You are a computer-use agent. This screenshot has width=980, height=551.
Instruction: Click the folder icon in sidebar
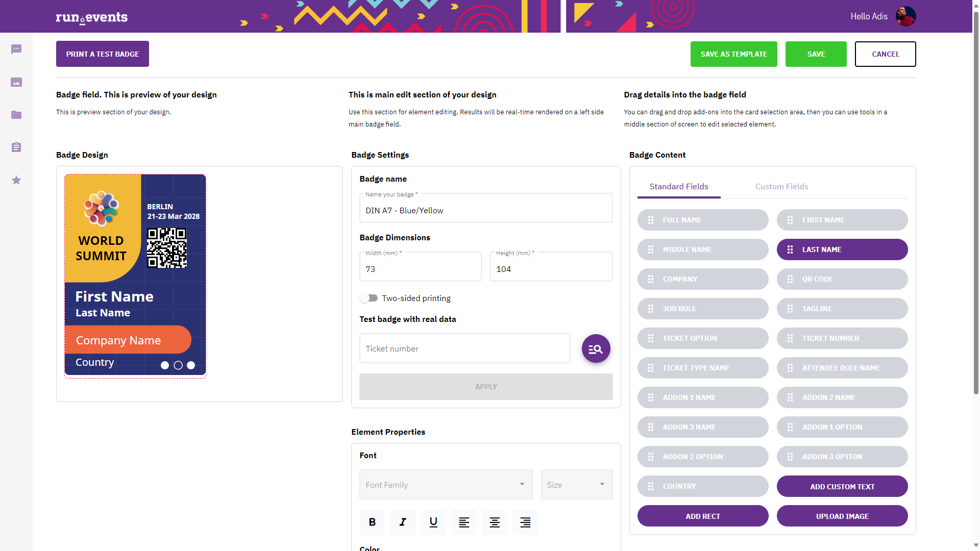click(16, 115)
